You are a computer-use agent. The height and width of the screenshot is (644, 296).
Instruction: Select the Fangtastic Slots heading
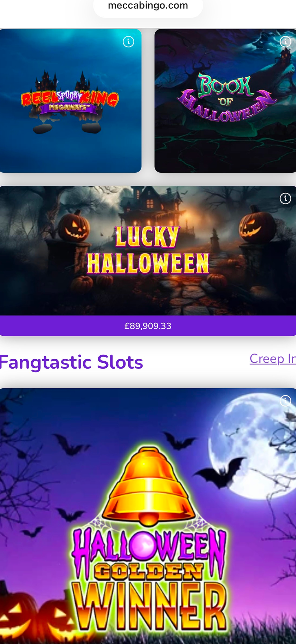[71, 362]
